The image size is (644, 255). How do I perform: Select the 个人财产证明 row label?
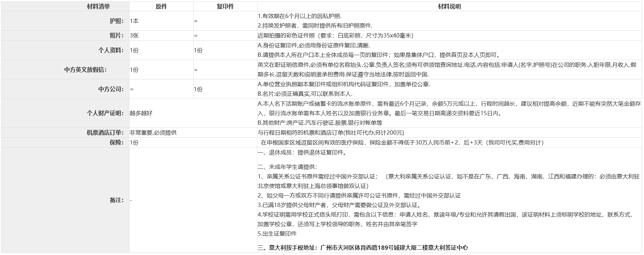(x=105, y=113)
